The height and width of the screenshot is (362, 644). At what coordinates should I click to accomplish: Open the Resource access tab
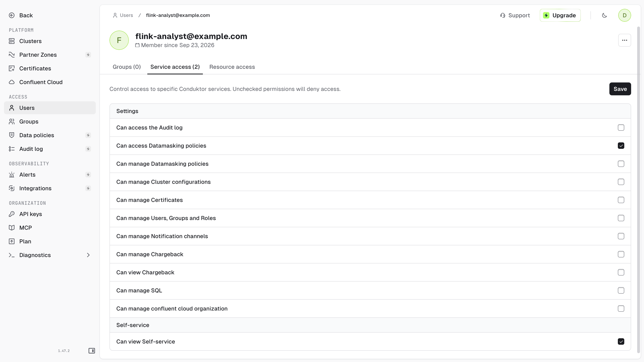pos(232,67)
